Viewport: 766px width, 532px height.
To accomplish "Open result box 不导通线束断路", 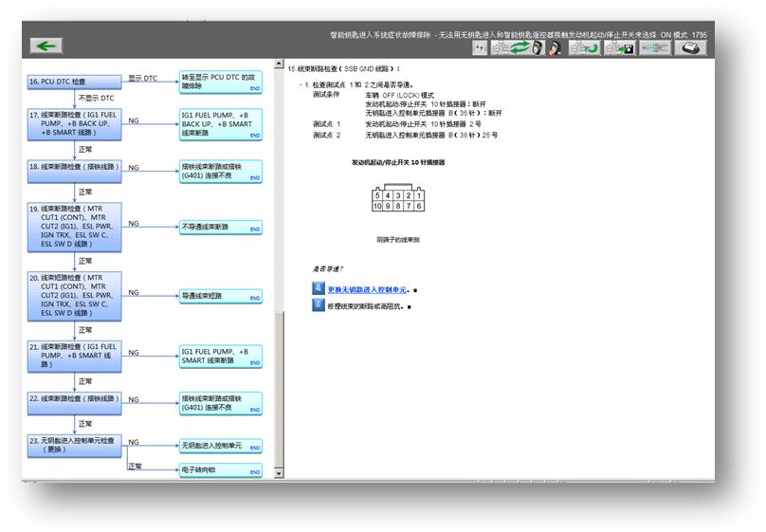I will 220,228.
